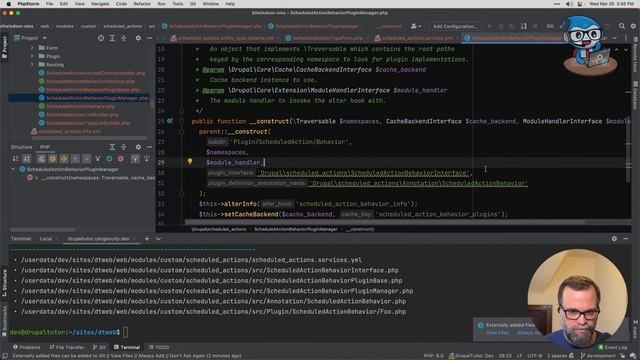Add new terminal session plus icon
Viewport: 640px width, 360px height.
click(147, 239)
